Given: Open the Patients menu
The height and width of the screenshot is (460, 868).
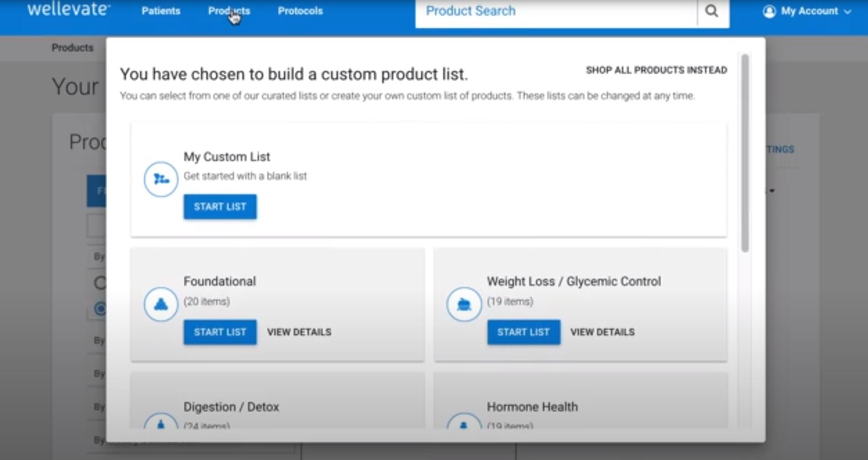Looking at the screenshot, I should pos(161,11).
